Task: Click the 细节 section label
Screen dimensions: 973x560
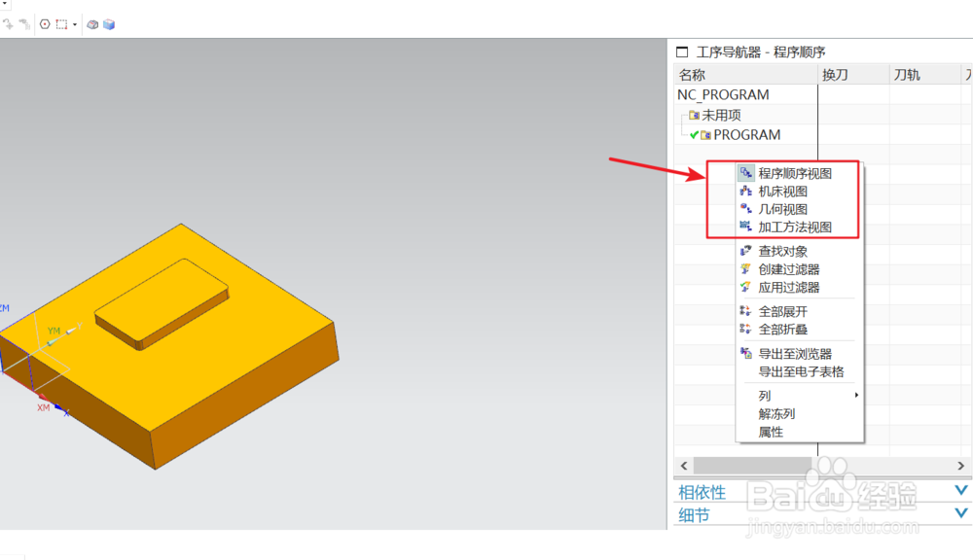Action: click(694, 515)
